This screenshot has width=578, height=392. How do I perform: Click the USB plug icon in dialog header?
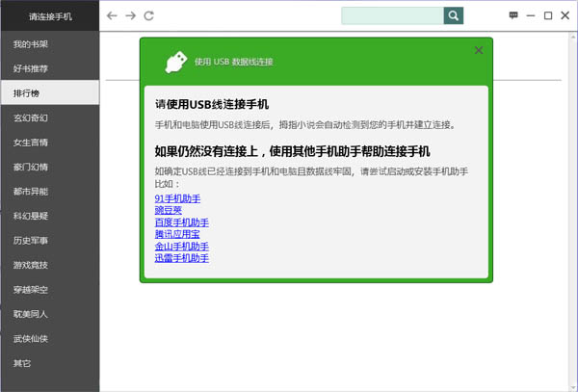(173, 61)
